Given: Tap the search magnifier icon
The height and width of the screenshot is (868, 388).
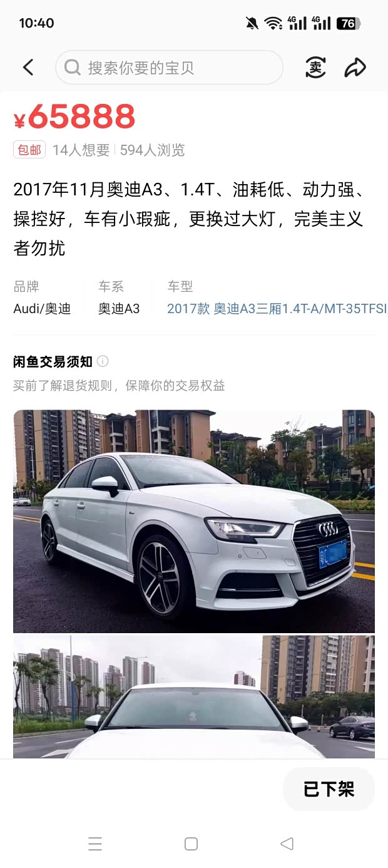Looking at the screenshot, I should coord(73,68).
